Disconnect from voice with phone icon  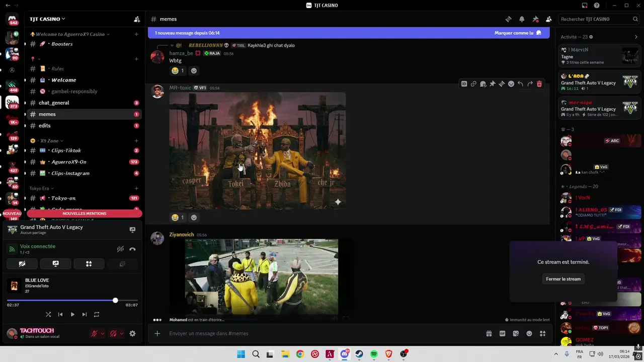coord(132,249)
